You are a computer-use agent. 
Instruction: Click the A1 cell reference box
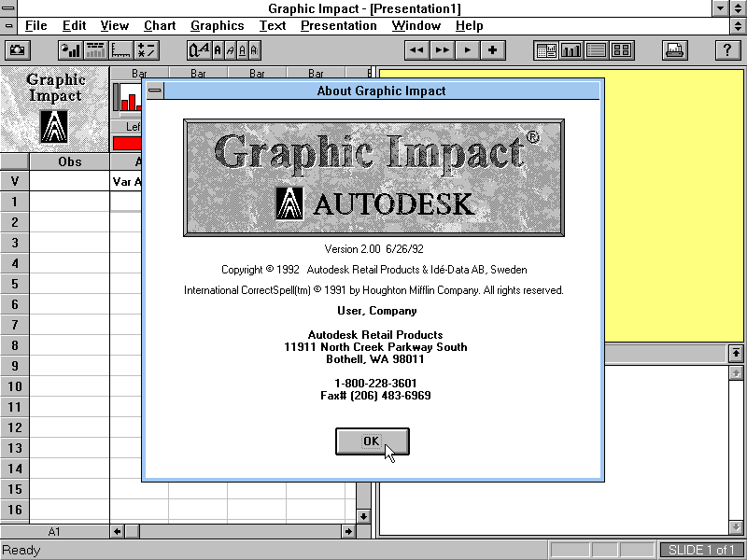pos(54,531)
